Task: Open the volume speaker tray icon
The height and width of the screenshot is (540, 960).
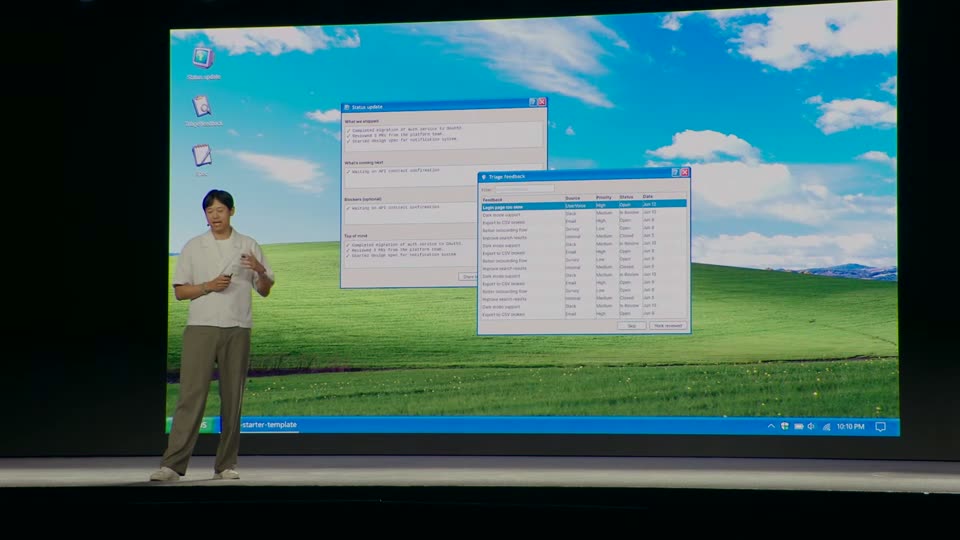Action: 811,426
